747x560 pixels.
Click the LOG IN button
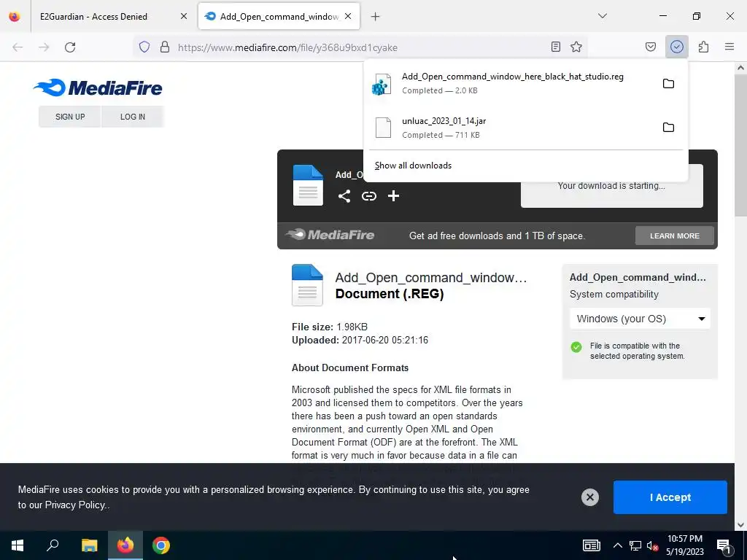coord(133,117)
